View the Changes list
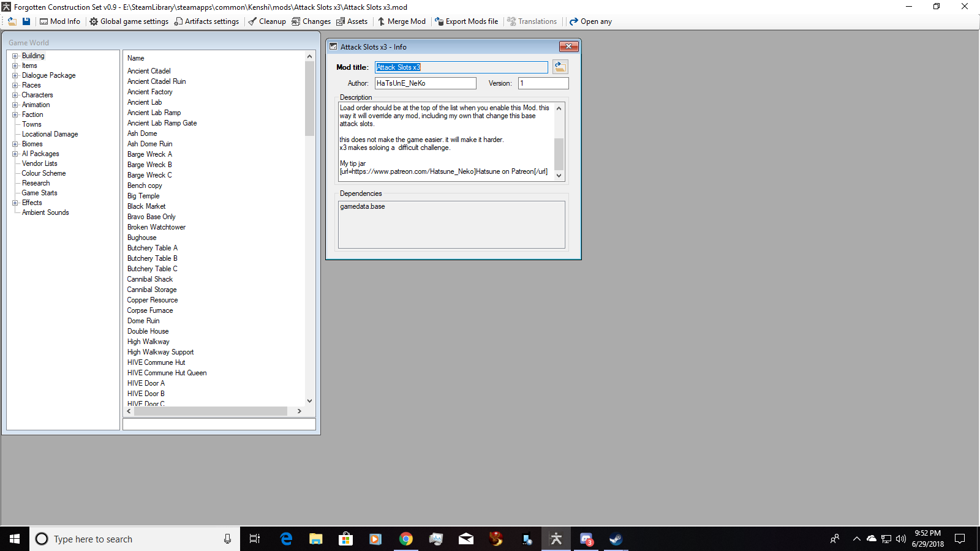The width and height of the screenshot is (980, 551). coord(311,21)
